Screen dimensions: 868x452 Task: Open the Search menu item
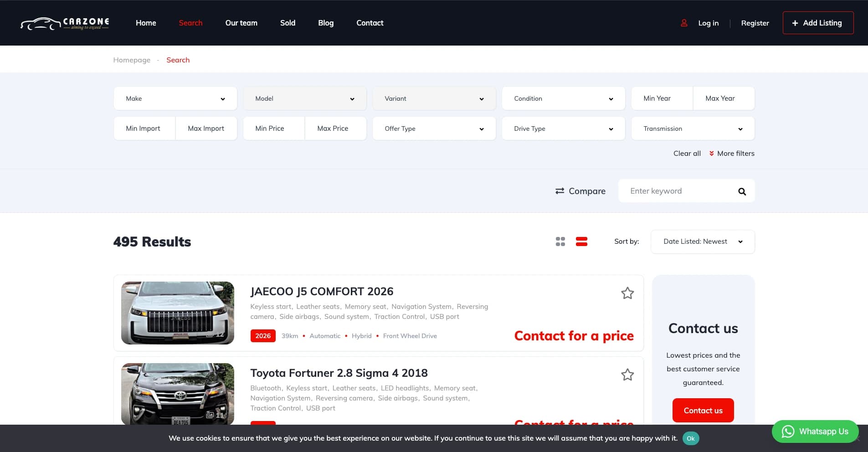click(190, 23)
